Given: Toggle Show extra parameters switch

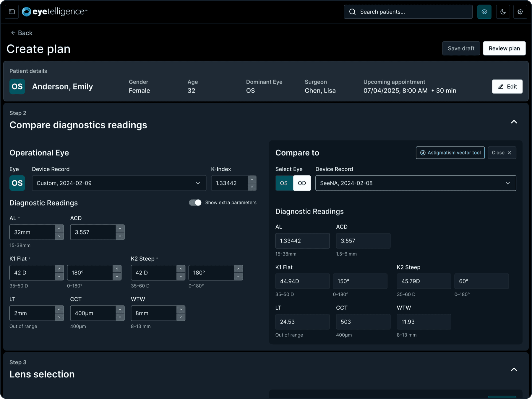Looking at the screenshot, I should point(195,203).
